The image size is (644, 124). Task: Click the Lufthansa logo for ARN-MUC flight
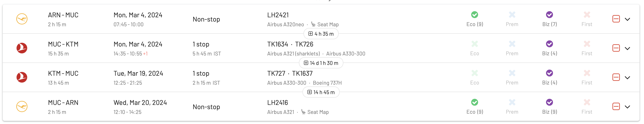click(x=22, y=19)
